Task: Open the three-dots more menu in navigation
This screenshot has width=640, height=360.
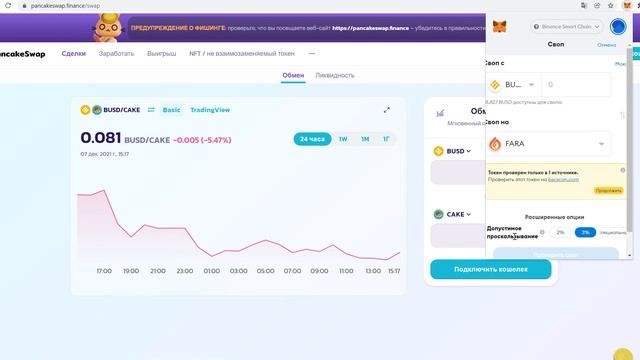Action: [x=312, y=53]
